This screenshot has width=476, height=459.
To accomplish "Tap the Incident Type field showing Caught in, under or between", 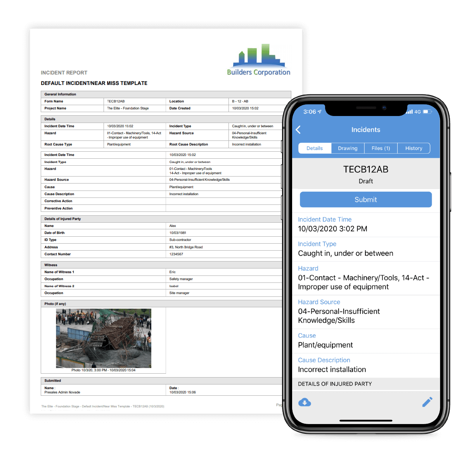I will tap(346, 253).
